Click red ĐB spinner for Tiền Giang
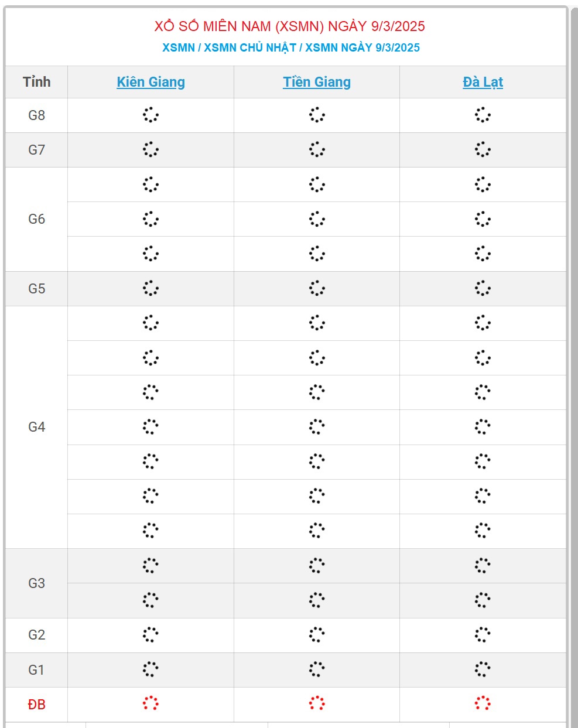The height and width of the screenshot is (728, 578). click(x=317, y=703)
